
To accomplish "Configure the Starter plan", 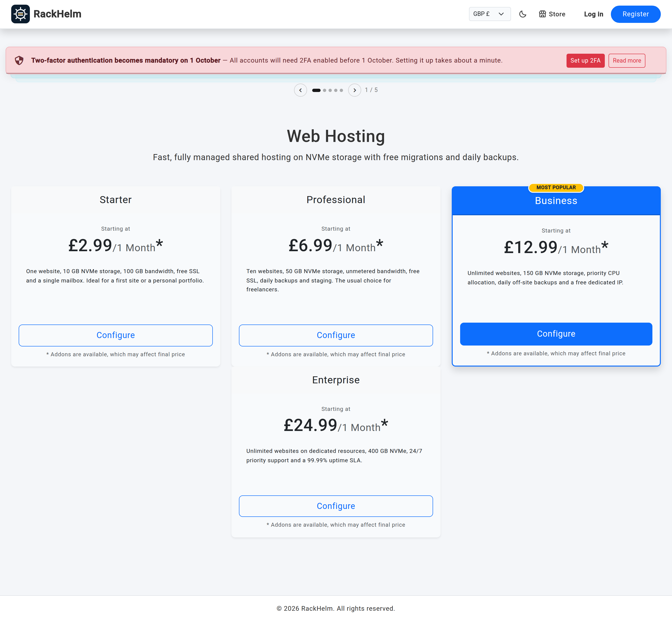I will pyautogui.click(x=115, y=335).
